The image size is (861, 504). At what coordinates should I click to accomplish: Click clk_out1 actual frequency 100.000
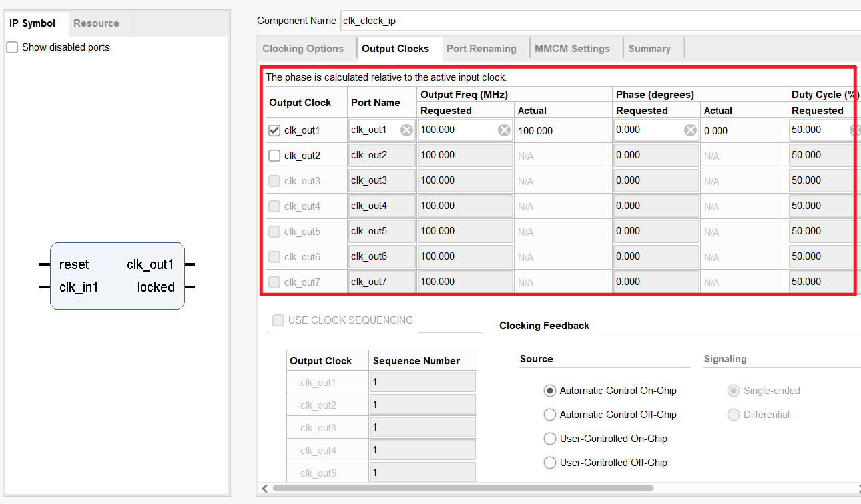535,131
